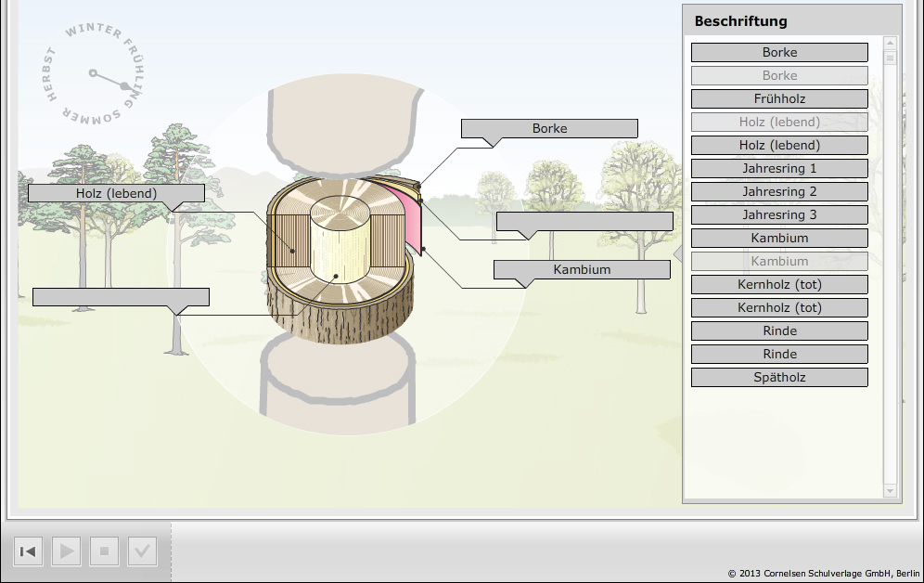Click the scroll up arrow in Beschriftung panel
This screenshot has width=924, height=583.
[891, 43]
